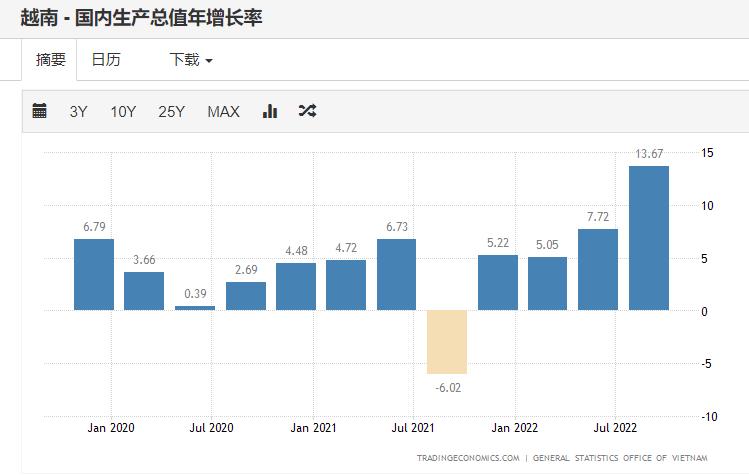The image size is (749, 476).
Task: Click the 13.67 tallest bar
Action: [x=648, y=238]
